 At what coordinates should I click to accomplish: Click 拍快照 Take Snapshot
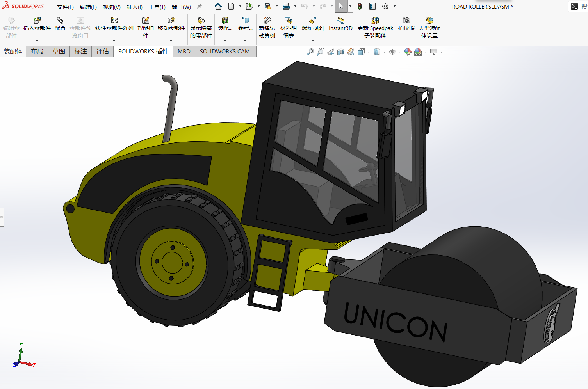(x=406, y=24)
